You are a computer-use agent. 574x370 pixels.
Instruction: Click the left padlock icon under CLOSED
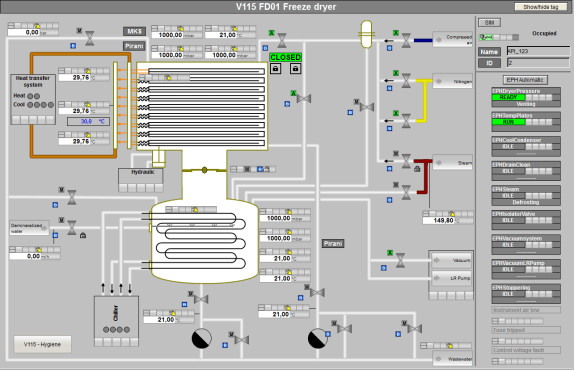tap(275, 68)
